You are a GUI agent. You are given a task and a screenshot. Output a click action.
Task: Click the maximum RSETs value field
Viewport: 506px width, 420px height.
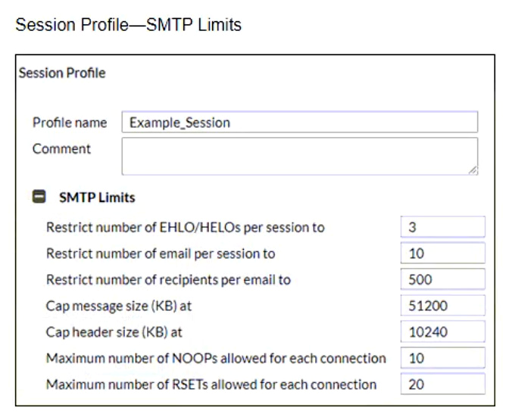click(x=442, y=384)
